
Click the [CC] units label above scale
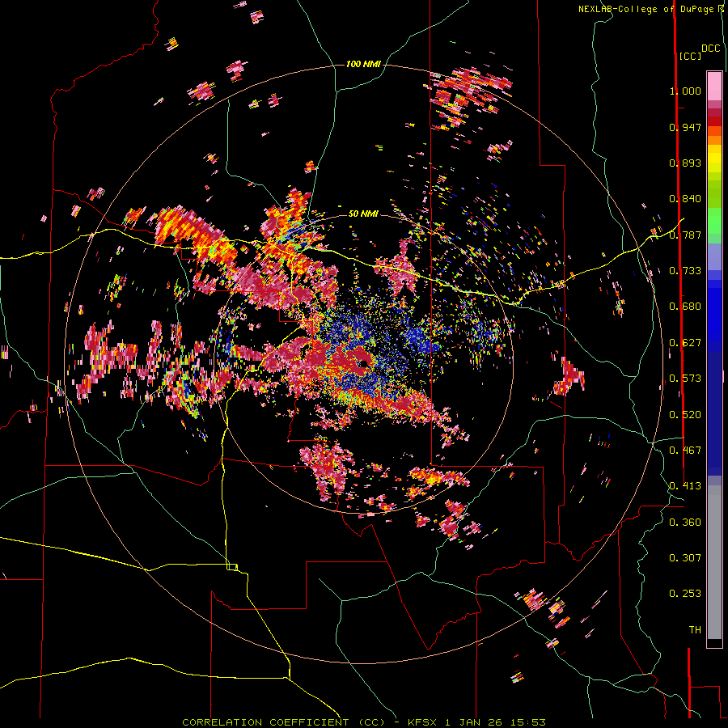pyautogui.click(x=689, y=56)
